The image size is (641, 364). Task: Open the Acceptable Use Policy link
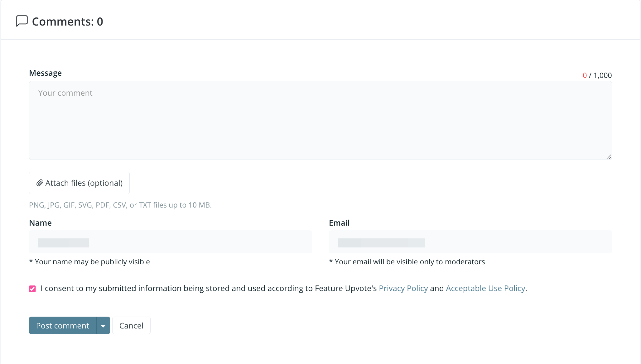[x=485, y=289]
